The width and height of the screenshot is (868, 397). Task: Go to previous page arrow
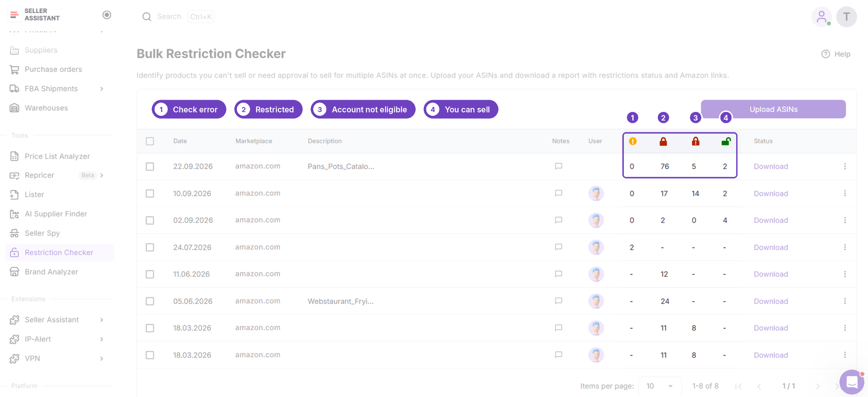(x=759, y=386)
